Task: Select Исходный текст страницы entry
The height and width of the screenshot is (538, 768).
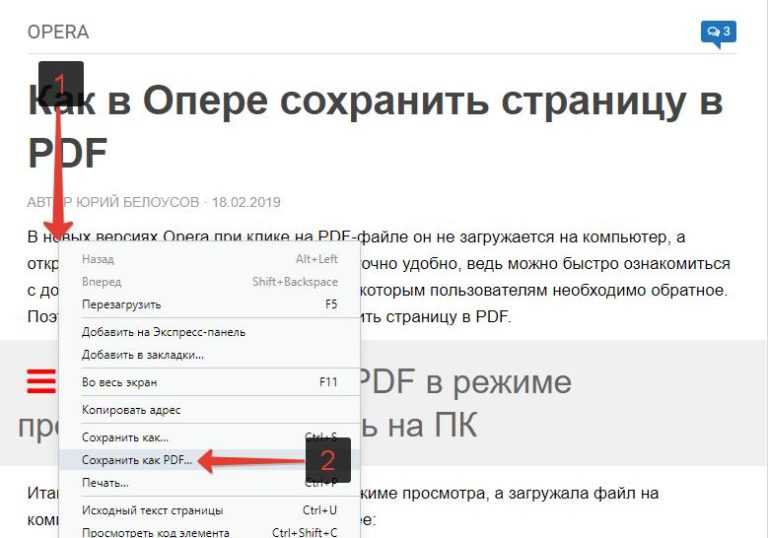Action: coord(210,510)
